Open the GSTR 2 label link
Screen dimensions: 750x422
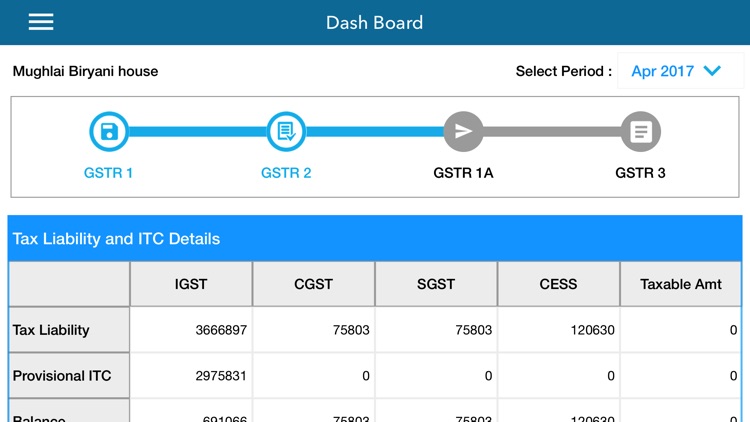[x=286, y=173]
